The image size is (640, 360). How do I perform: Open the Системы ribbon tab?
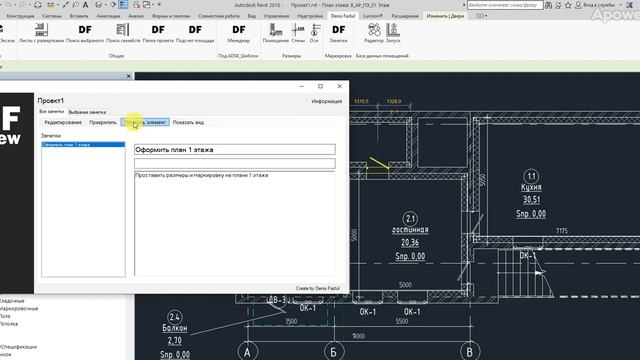pyautogui.click(x=52, y=16)
